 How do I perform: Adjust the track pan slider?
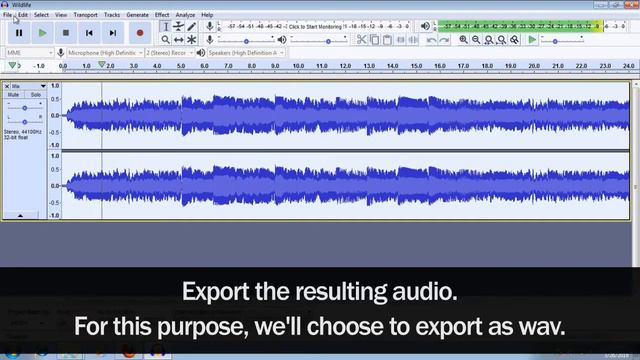(x=24, y=122)
